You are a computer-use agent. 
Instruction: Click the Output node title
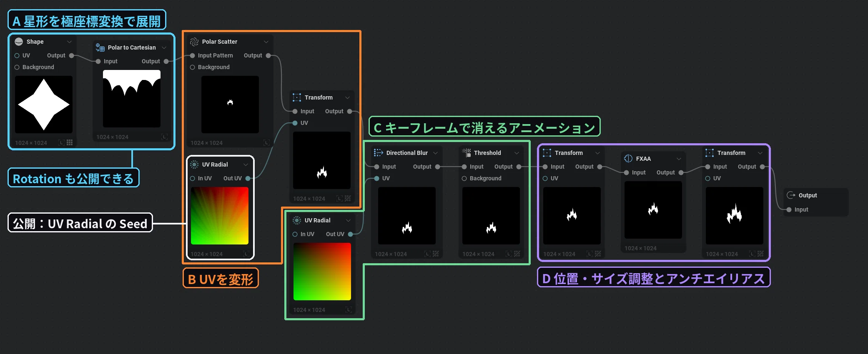click(808, 195)
